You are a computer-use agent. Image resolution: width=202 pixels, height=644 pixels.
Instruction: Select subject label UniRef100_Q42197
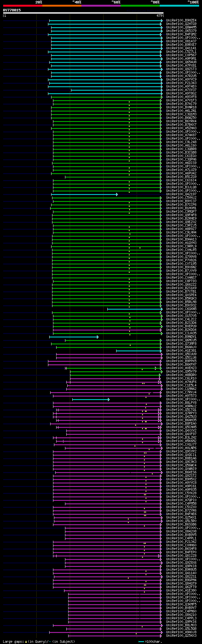click(181, 194)
